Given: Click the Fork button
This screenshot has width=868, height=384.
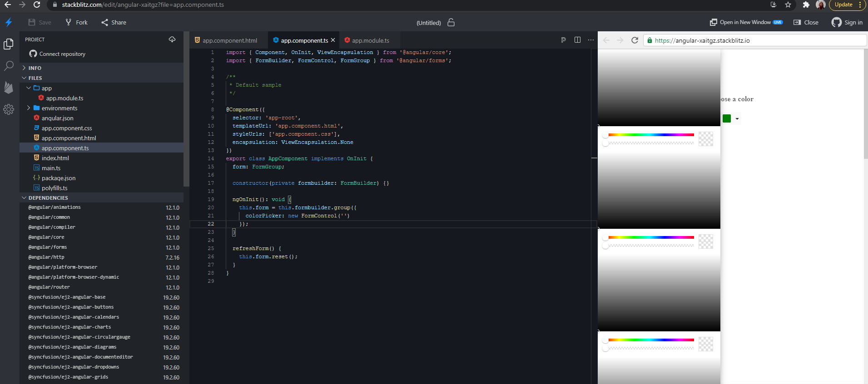Looking at the screenshot, I should pos(76,22).
